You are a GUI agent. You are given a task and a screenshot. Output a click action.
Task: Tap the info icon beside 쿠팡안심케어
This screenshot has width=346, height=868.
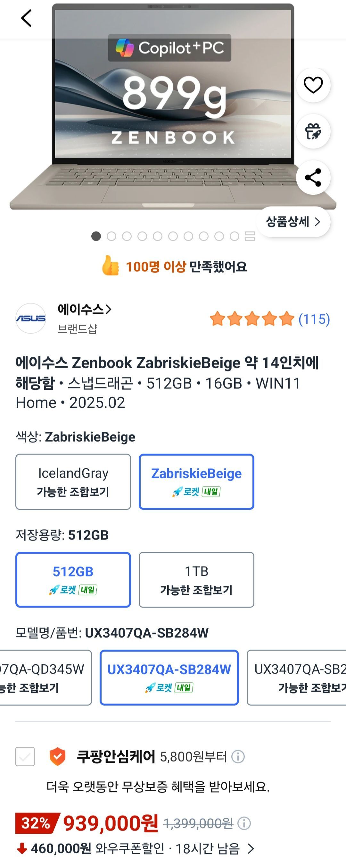(x=238, y=757)
